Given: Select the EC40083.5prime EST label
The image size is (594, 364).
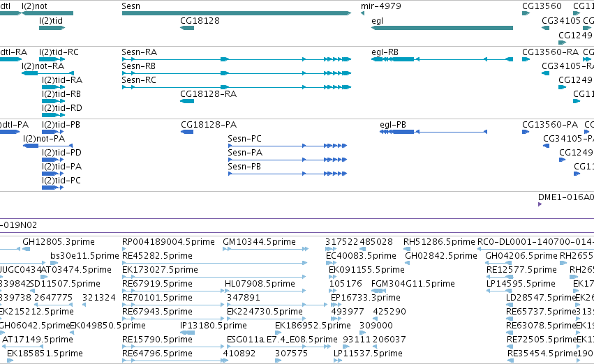Looking at the screenshot, I should tap(361, 256).
